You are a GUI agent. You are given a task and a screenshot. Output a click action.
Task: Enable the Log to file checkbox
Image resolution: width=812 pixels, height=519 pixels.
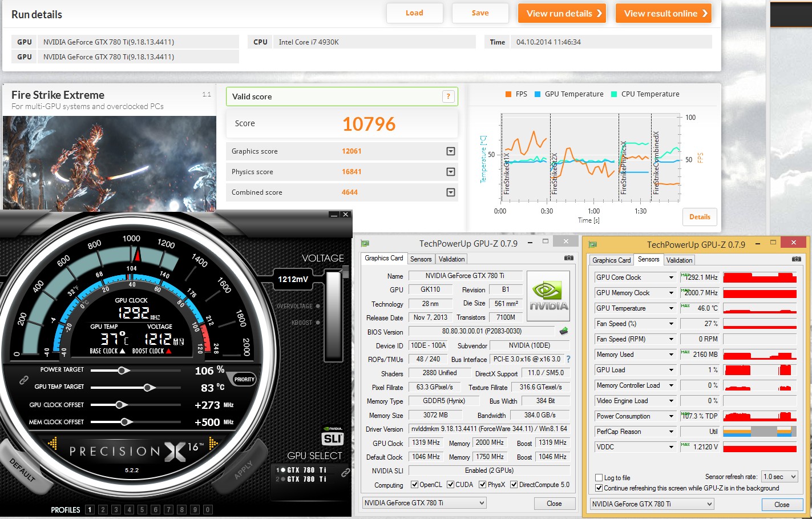[x=599, y=478]
